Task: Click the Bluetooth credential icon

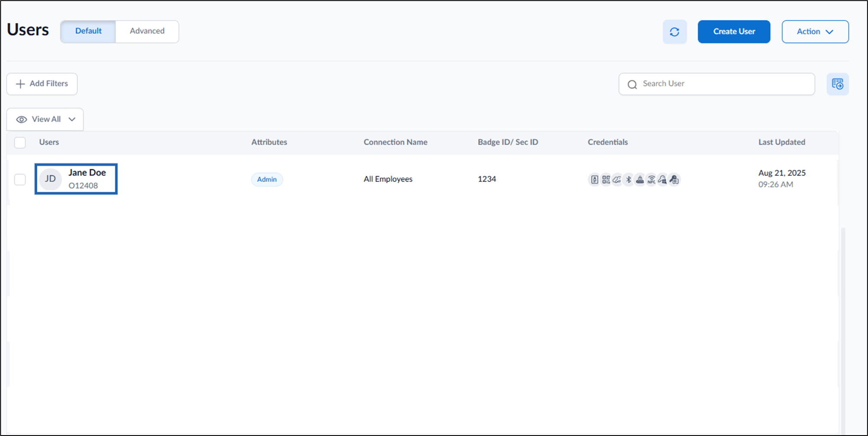Action: [x=628, y=179]
